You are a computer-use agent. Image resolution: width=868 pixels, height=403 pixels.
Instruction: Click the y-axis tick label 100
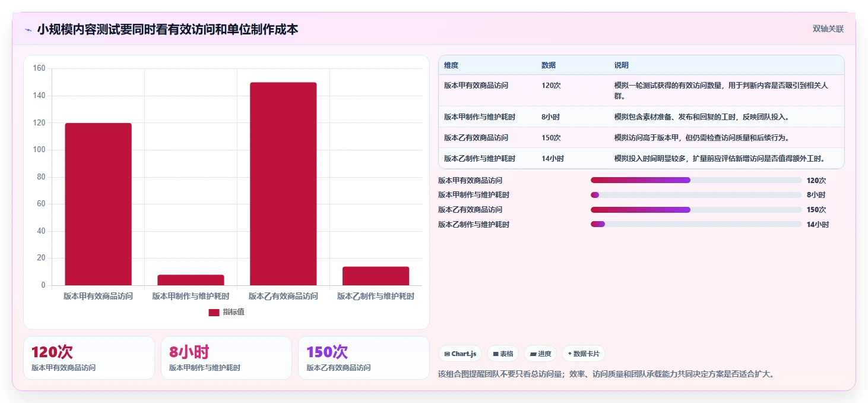[39, 150]
